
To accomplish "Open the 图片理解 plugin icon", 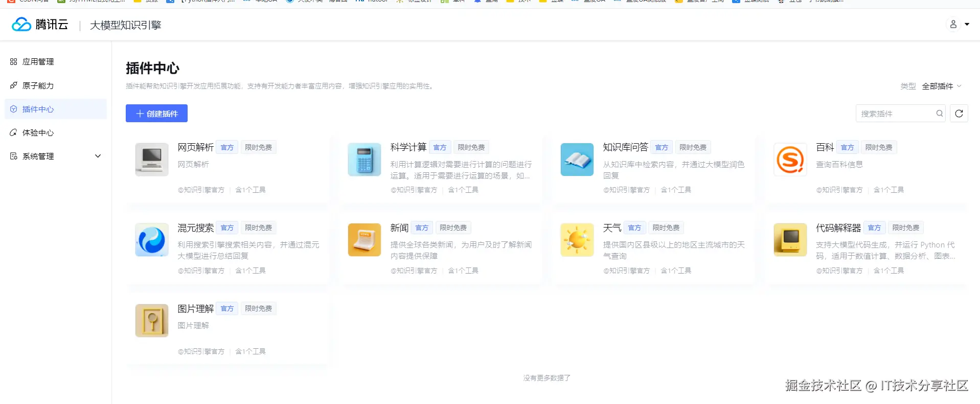I will click(x=152, y=321).
